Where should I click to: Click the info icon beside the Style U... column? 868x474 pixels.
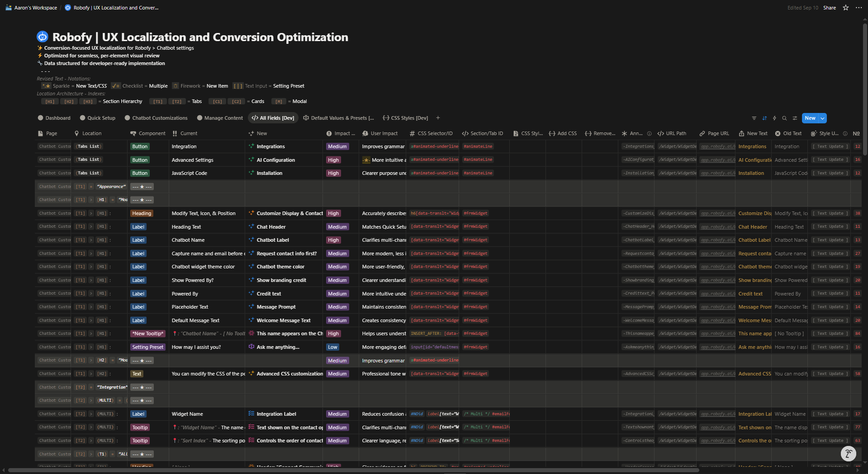[845, 134]
